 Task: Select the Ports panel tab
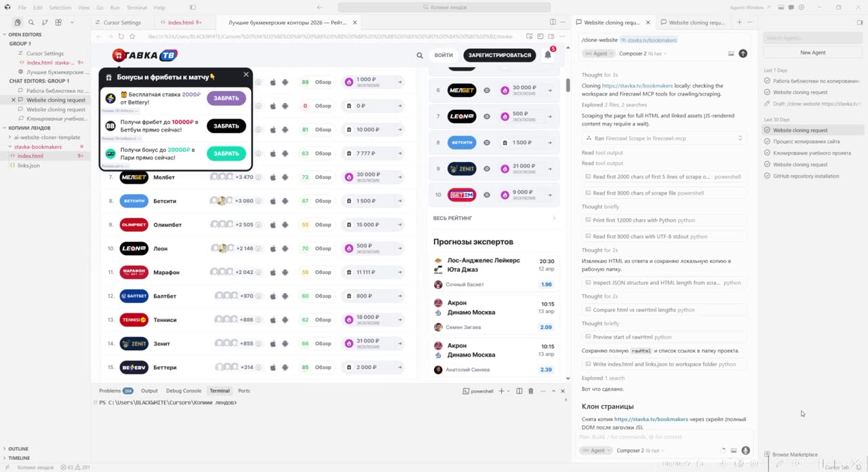point(244,391)
